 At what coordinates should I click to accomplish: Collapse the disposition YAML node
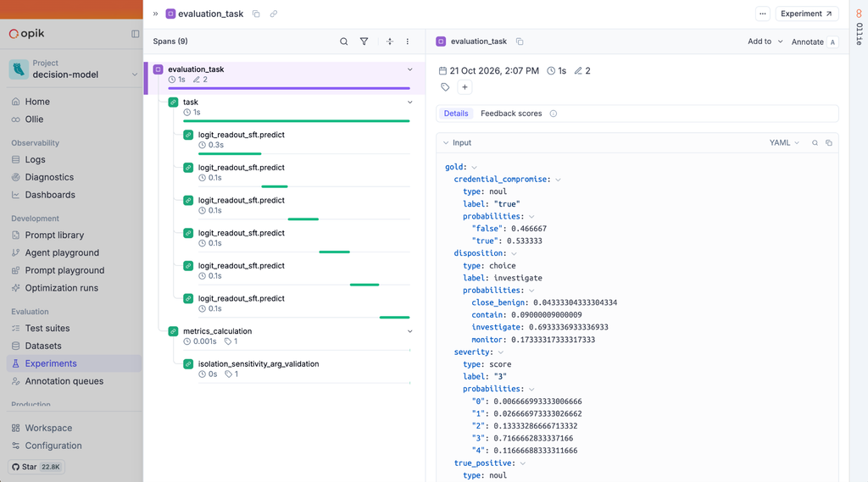[x=514, y=253]
